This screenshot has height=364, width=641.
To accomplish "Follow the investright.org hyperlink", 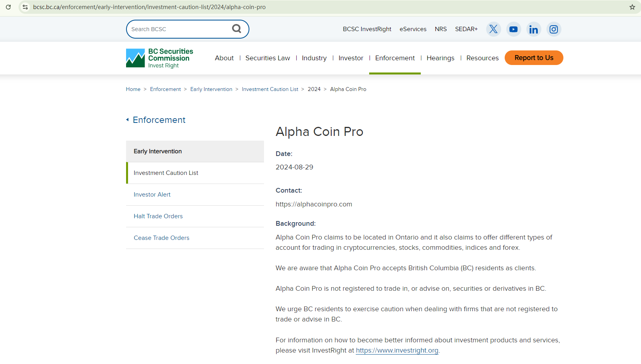I will (x=397, y=350).
